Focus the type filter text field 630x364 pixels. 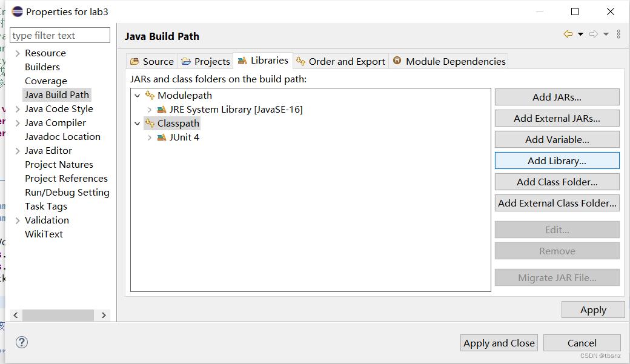60,35
